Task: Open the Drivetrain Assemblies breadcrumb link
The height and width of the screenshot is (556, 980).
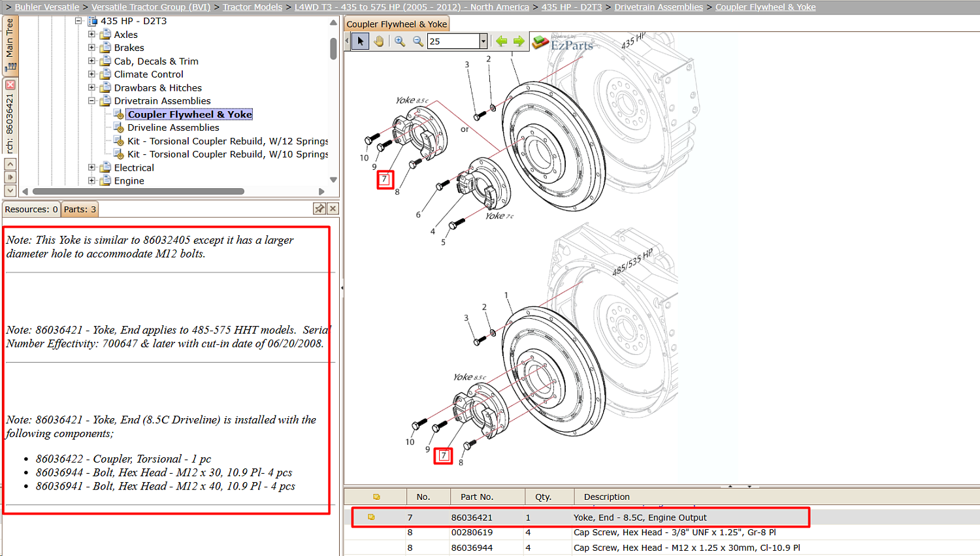Action: point(659,7)
